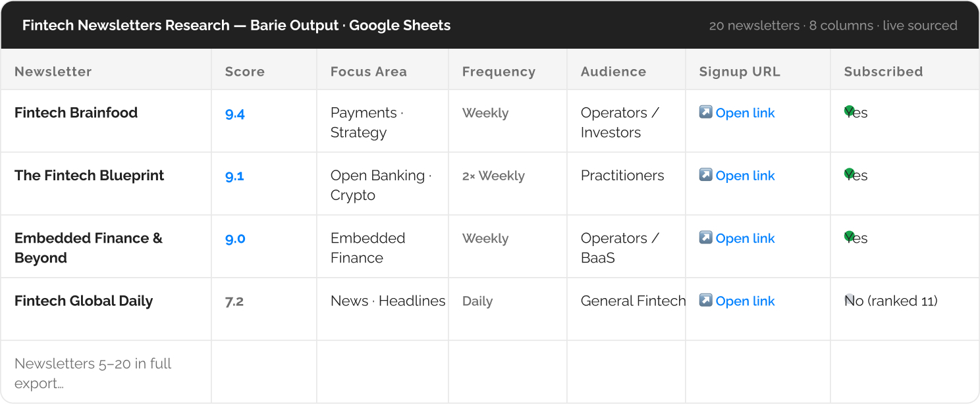The height and width of the screenshot is (404, 980).
Task: Click the Focus Area column header
Action: point(368,72)
